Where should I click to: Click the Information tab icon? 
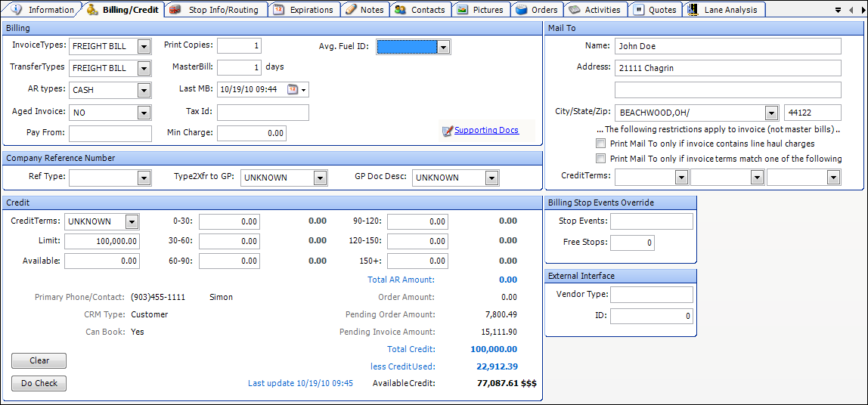tap(17, 9)
